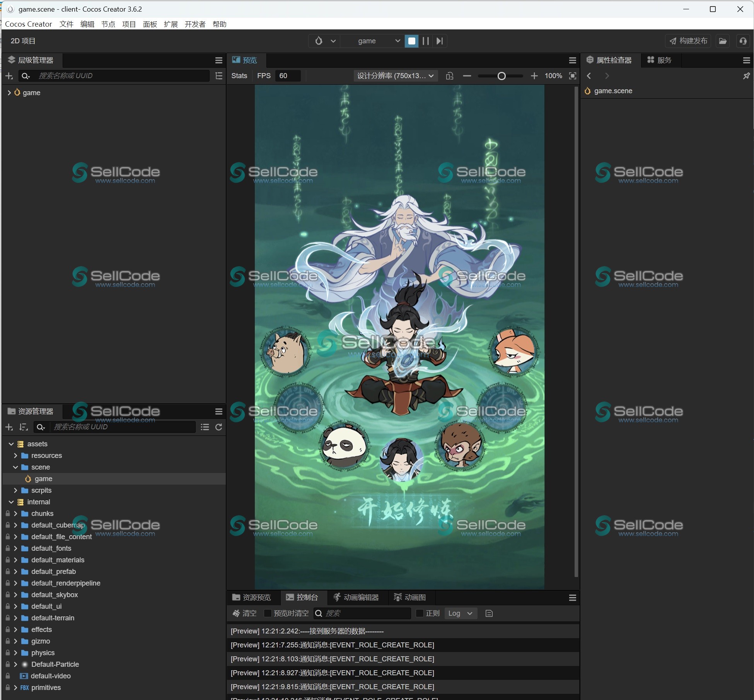The width and height of the screenshot is (754, 700).
Task: Open the project folder icon at top right
Action: coord(723,41)
